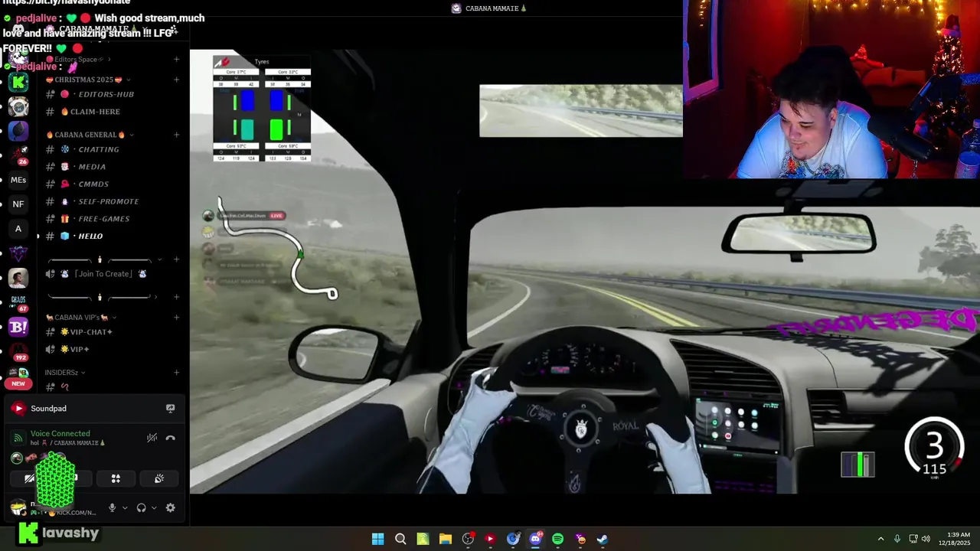Collapse CABANA VIP's category
The width and height of the screenshot is (980, 551).
click(x=80, y=318)
